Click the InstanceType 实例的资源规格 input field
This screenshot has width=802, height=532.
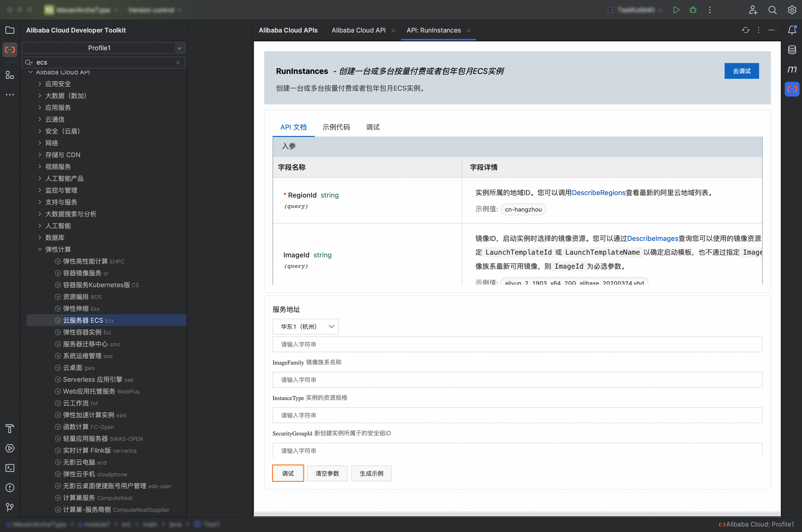point(517,415)
